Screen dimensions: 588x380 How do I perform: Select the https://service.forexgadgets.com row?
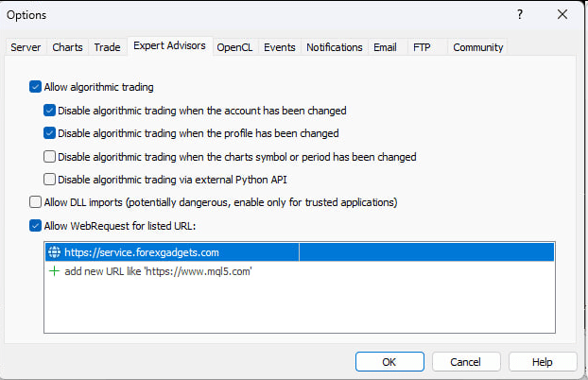pyautogui.click(x=300, y=252)
